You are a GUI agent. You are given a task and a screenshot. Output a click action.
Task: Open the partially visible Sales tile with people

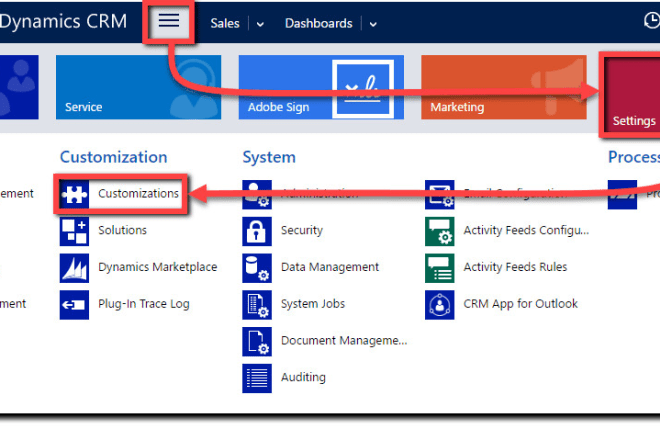click(19, 87)
